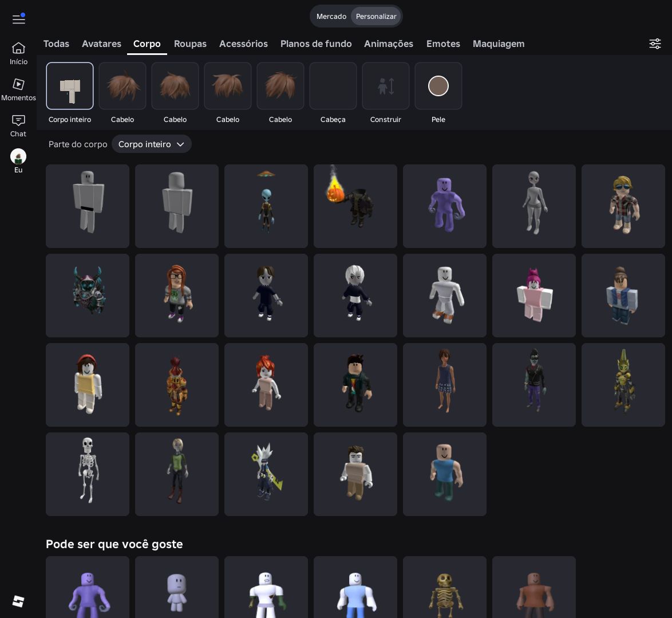672x618 pixels.
Task: Select the zombie in black jacket purple pants
Action: pos(534,385)
